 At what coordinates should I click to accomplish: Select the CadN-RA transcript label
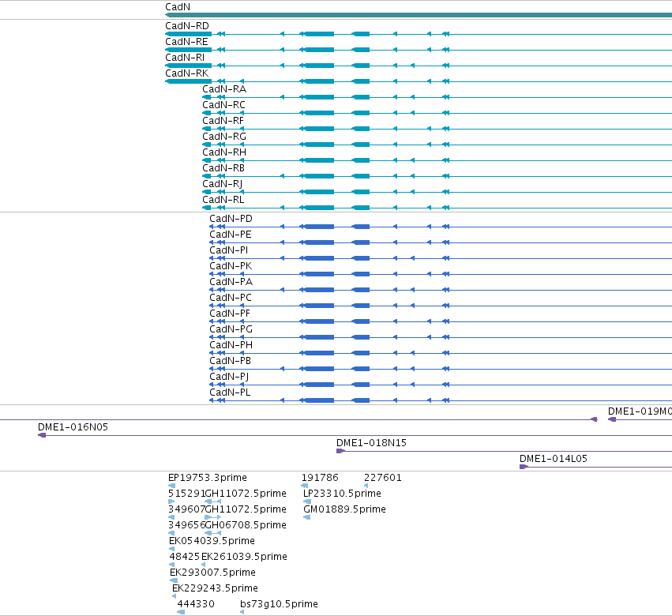[224, 89]
